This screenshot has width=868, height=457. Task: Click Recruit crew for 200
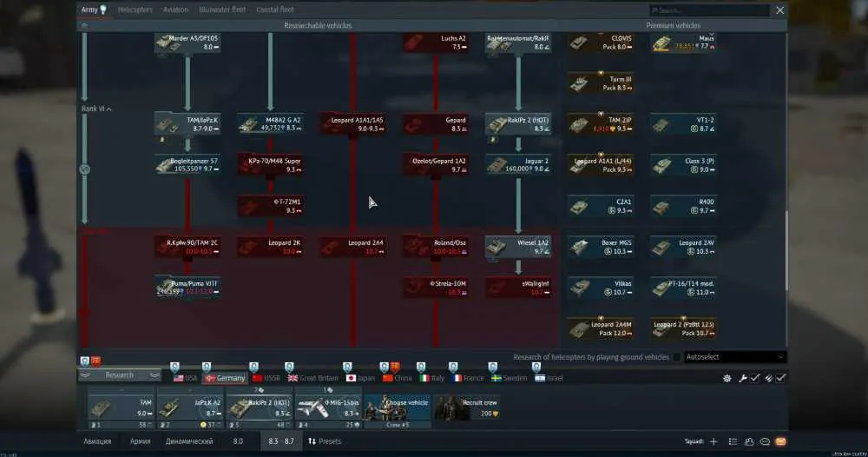coord(467,408)
